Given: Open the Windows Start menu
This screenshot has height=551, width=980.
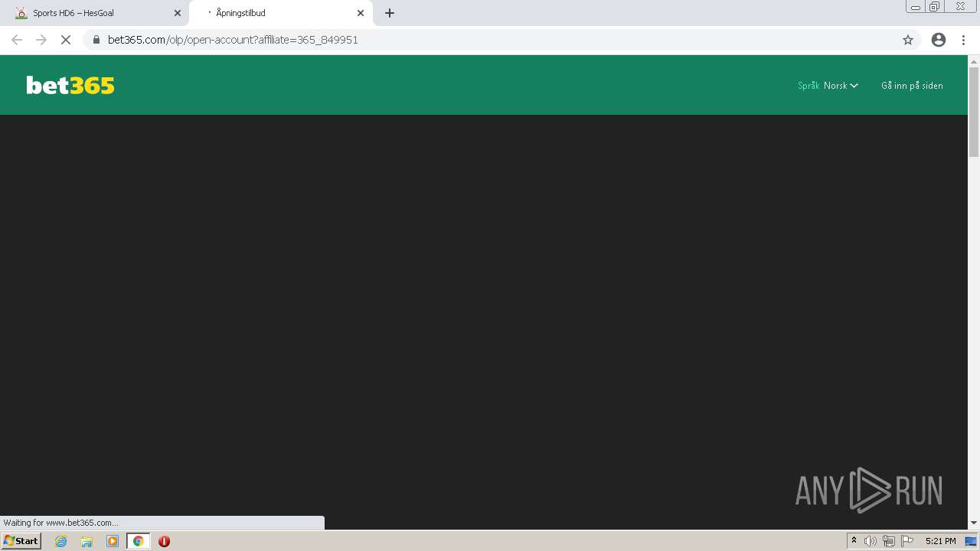Looking at the screenshot, I should click(x=21, y=541).
